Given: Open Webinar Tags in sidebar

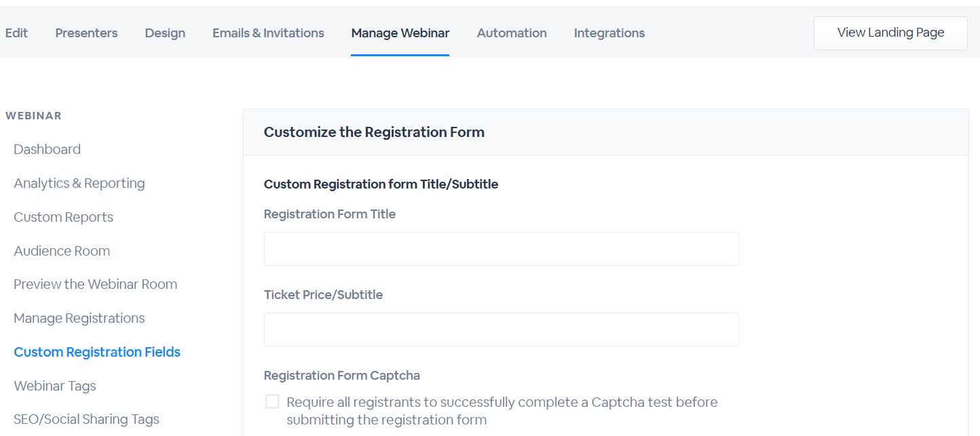Looking at the screenshot, I should pos(55,386).
